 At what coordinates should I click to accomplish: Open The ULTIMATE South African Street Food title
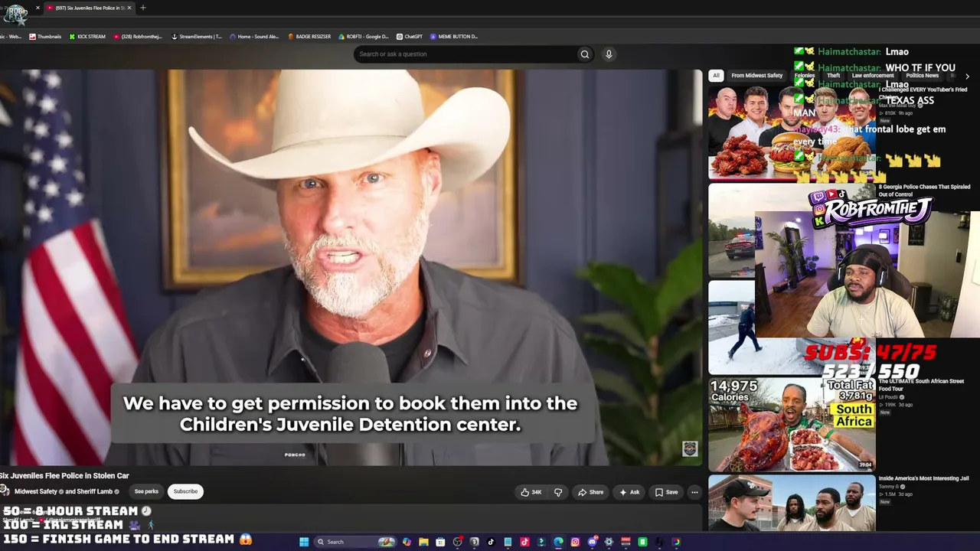click(x=920, y=385)
